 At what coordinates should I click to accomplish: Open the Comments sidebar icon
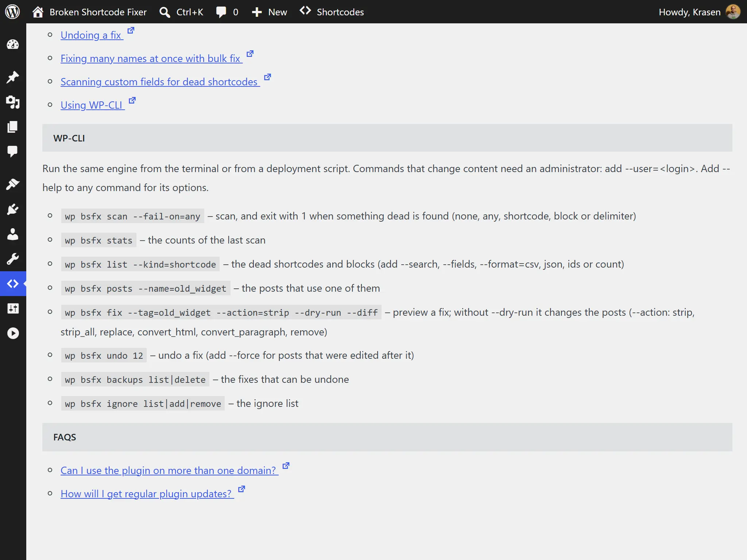tap(13, 151)
